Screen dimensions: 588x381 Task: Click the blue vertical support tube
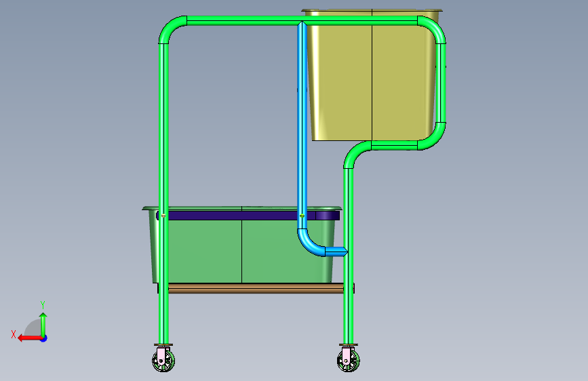[x=302, y=125]
